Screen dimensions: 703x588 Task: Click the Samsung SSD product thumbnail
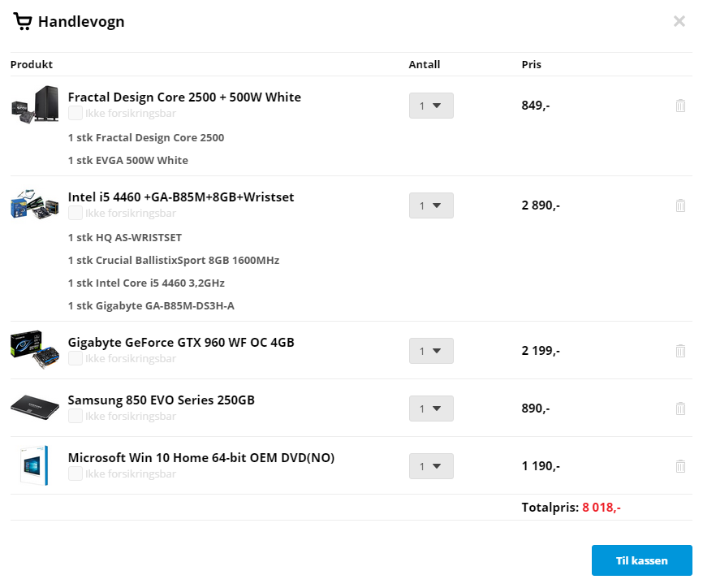tap(35, 407)
